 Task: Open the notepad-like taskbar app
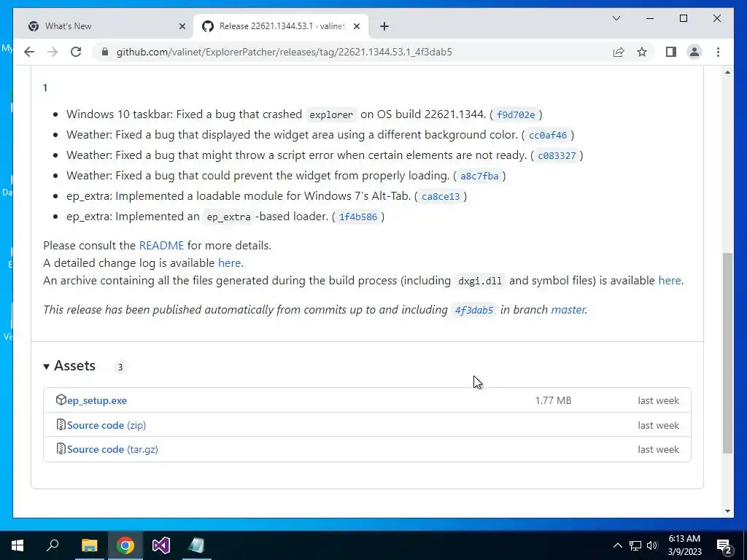pyautogui.click(x=197, y=545)
